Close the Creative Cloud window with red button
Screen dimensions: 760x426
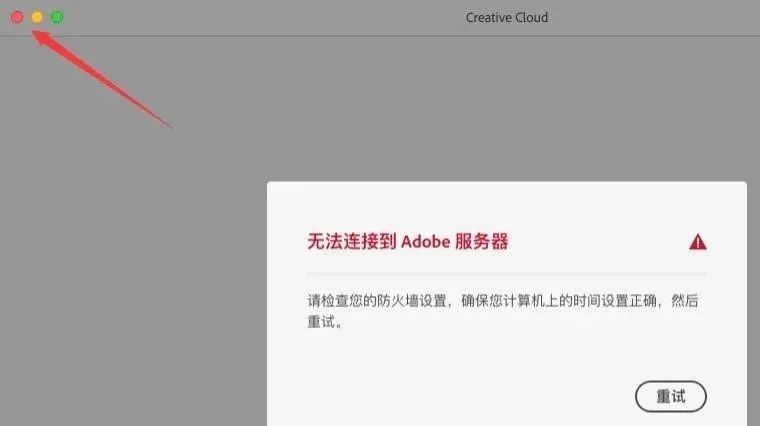click(x=17, y=17)
